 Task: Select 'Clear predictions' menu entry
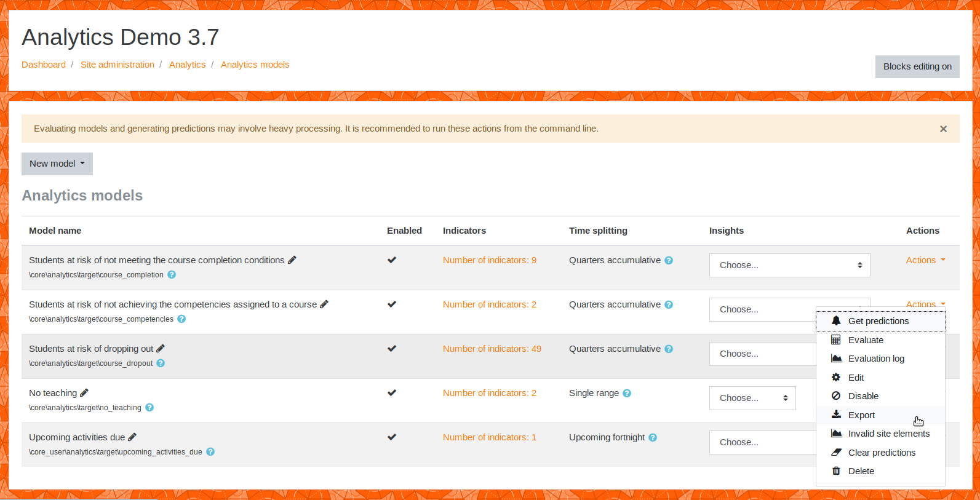point(881,453)
